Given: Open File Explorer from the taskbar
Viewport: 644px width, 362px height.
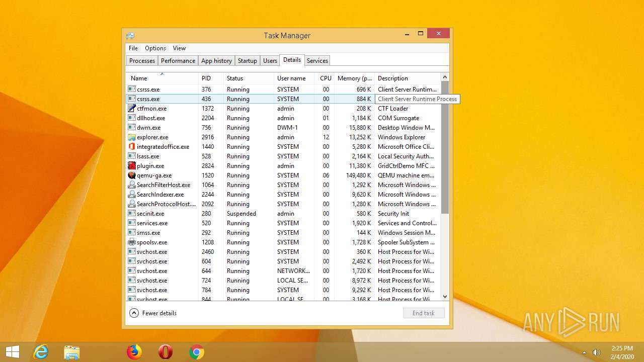Looking at the screenshot, I should click(72, 352).
